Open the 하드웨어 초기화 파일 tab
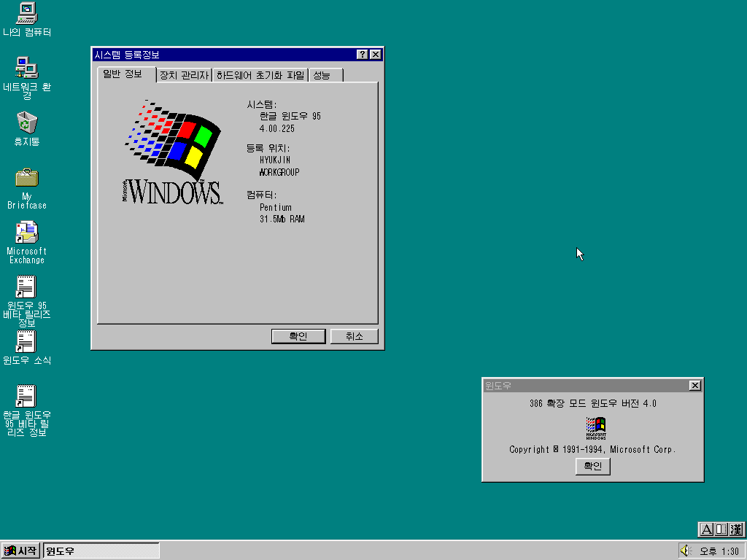747x560 pixels. pos(260,75)
